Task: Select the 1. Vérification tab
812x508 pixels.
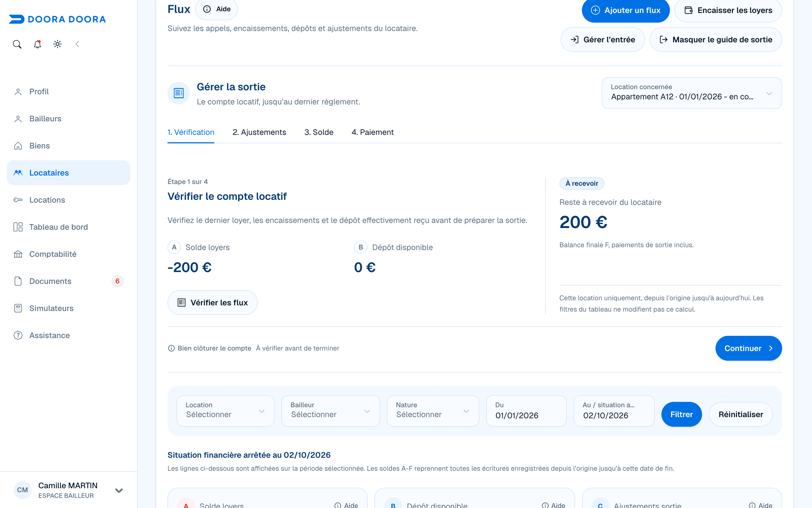Action: [x=191, y=132]
